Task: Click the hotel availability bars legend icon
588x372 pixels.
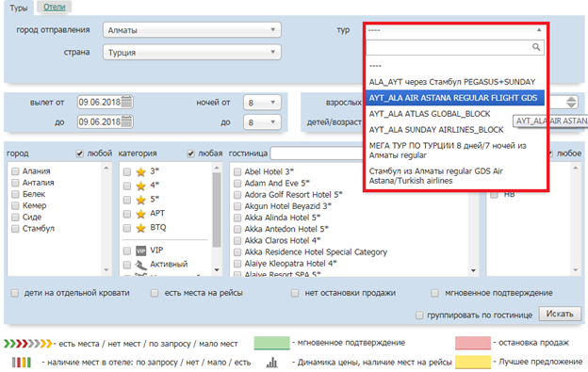Action: [x=22, y=363]
